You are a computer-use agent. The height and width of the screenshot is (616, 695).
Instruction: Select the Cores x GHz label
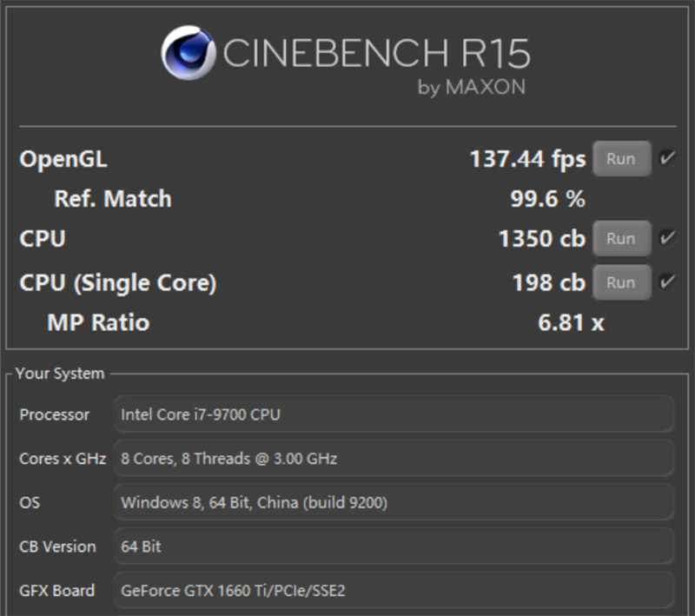point(63,458)
